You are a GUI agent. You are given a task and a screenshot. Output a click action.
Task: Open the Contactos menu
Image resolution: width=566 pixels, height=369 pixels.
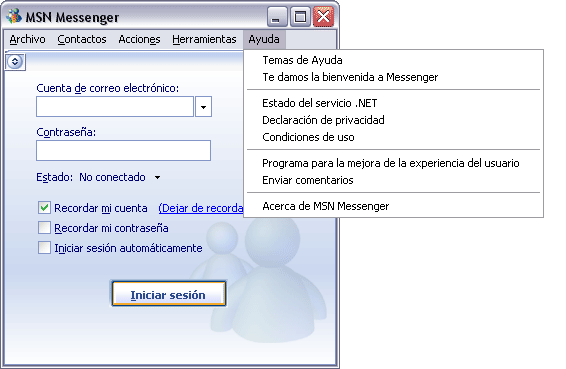pos(82,39)
